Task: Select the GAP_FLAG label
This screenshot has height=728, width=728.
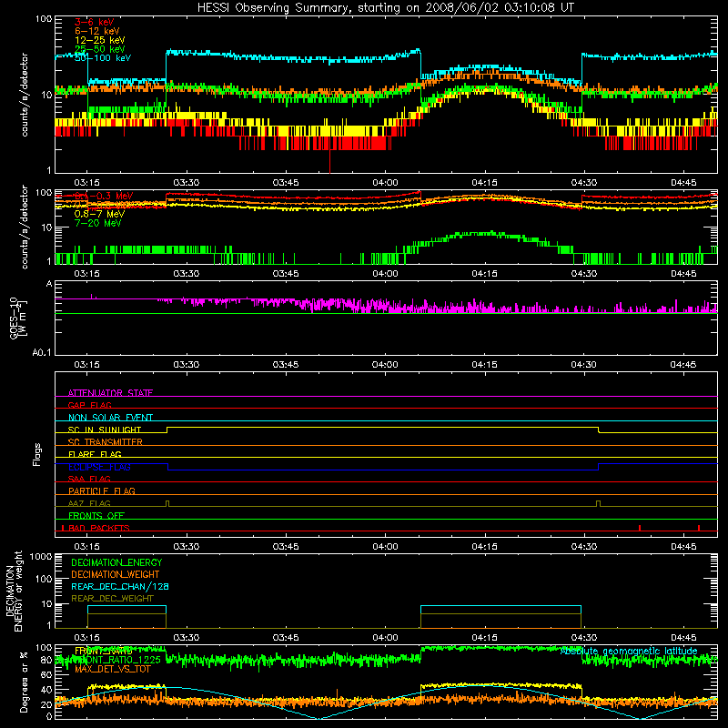Action: [x=89, y=405]
